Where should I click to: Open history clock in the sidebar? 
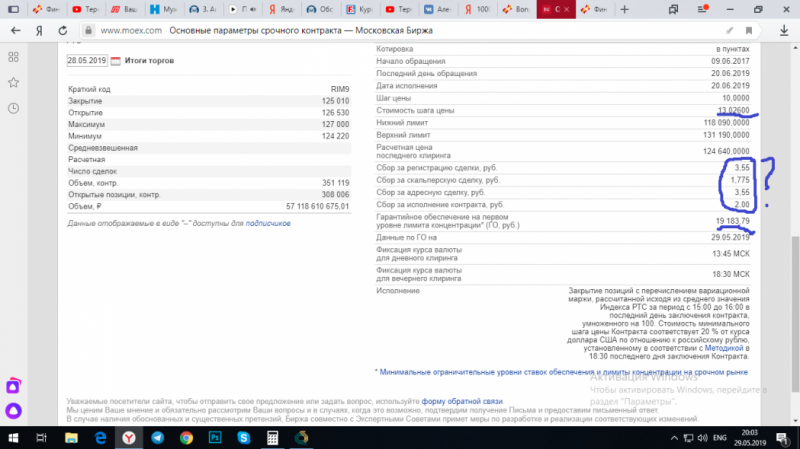pos(14,108)
